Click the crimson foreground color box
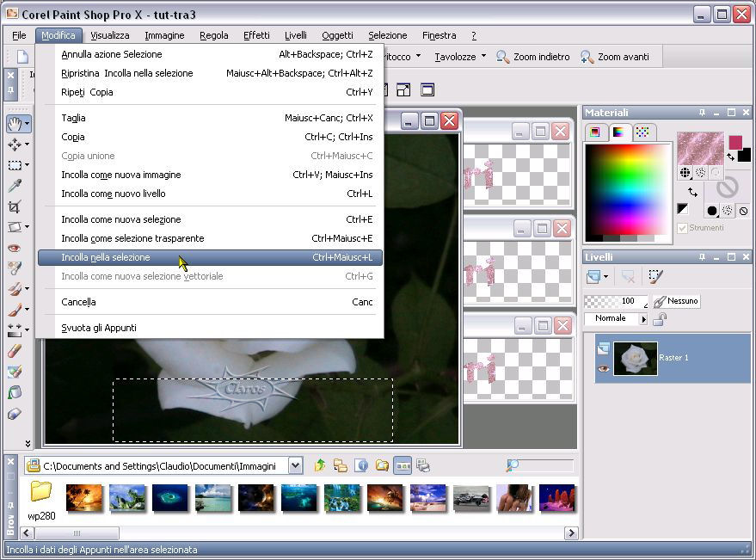756x560 pixels. point(735,142)
